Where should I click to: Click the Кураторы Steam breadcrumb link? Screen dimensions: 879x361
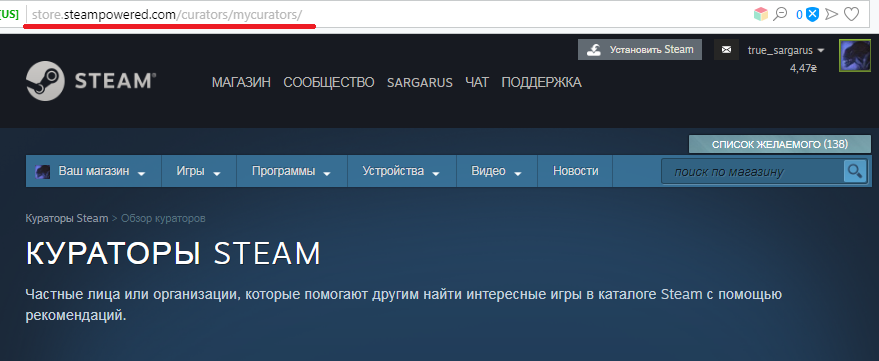click(67, 218)
